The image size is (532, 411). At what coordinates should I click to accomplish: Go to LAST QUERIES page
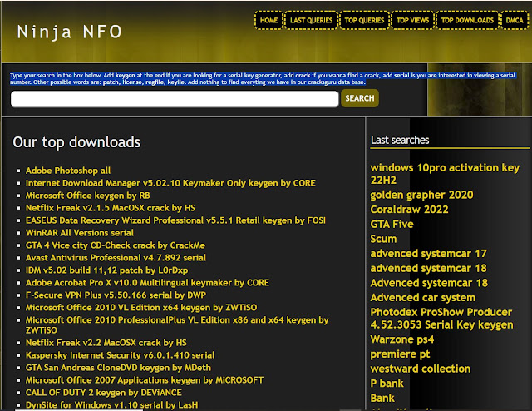click(x=311, y=20)
